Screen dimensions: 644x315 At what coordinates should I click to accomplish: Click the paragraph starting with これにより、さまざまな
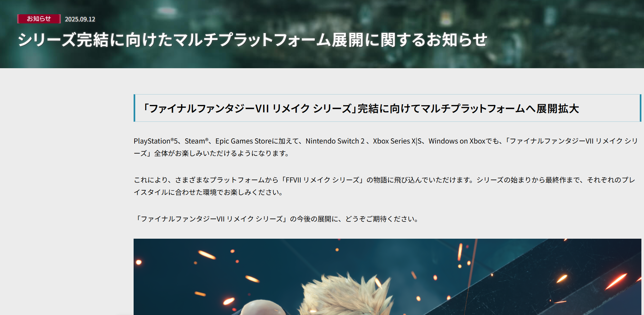click(385, 186)
